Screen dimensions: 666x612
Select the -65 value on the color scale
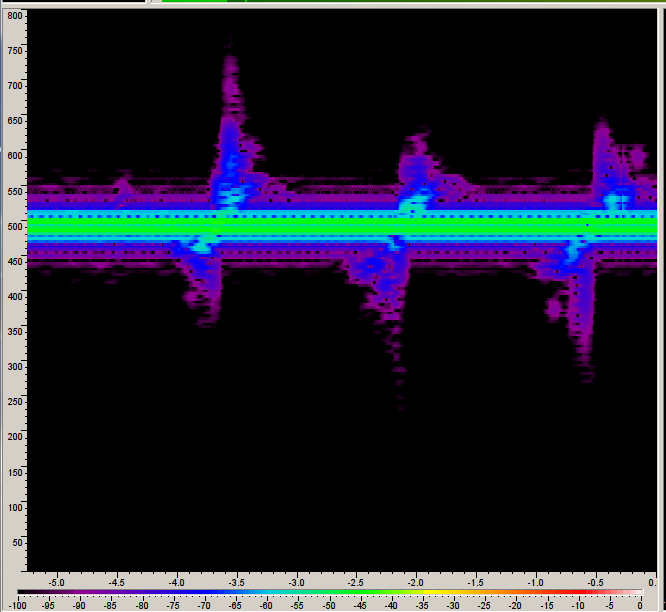pyautogui.click(x=235, y=606)
